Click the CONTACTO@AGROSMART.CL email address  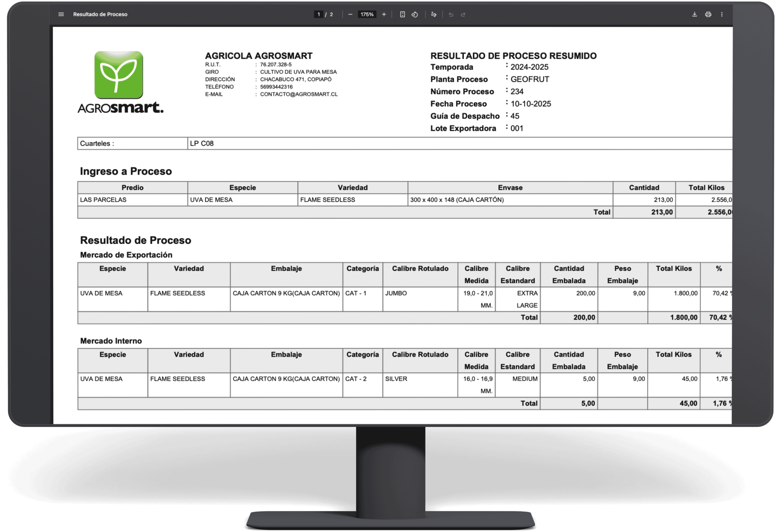pyautogui.click(x=299, y=94)
